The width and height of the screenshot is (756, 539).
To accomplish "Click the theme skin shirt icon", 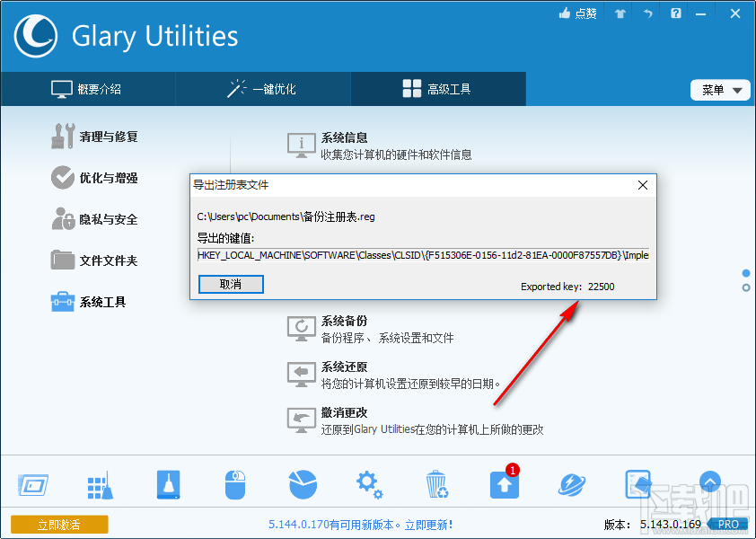I will 620,13.
